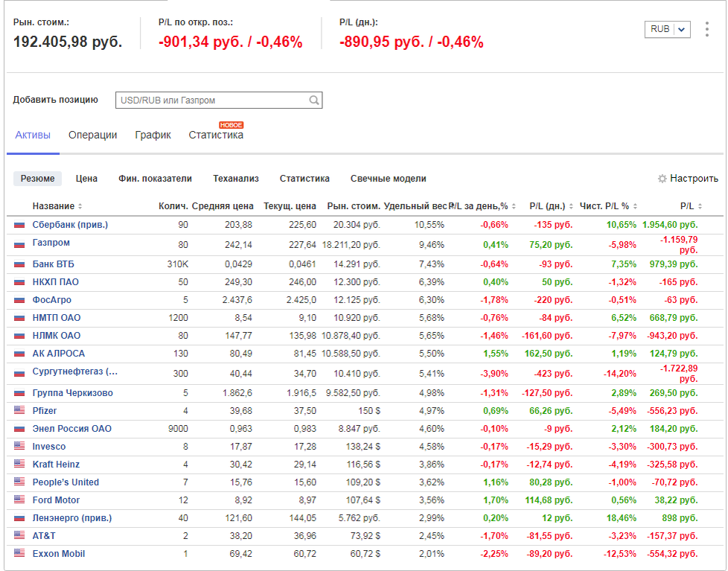This screenshot has width=728, height=571.
Task: Select the Фин. показатели view
Action: point(155,179)
